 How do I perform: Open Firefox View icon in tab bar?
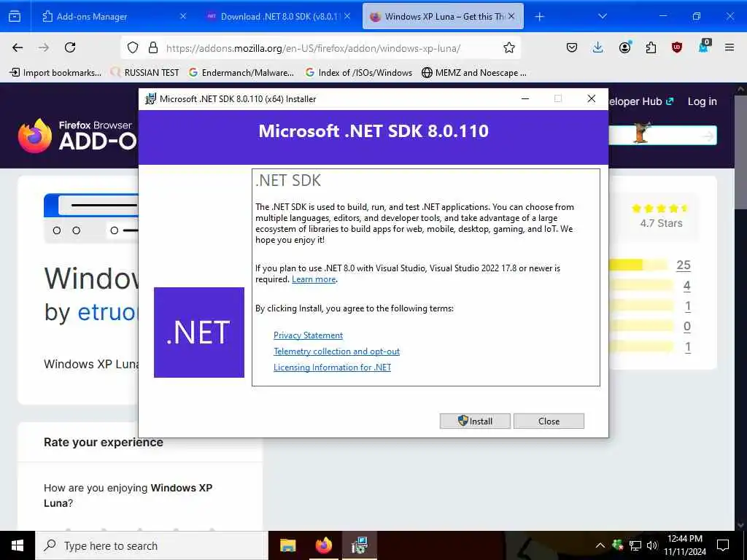(15, 17)
